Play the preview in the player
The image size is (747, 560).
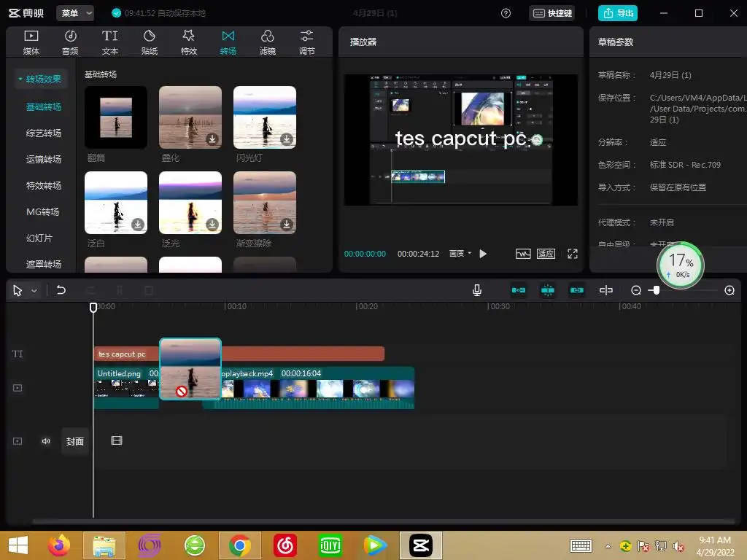click(483, 254)
